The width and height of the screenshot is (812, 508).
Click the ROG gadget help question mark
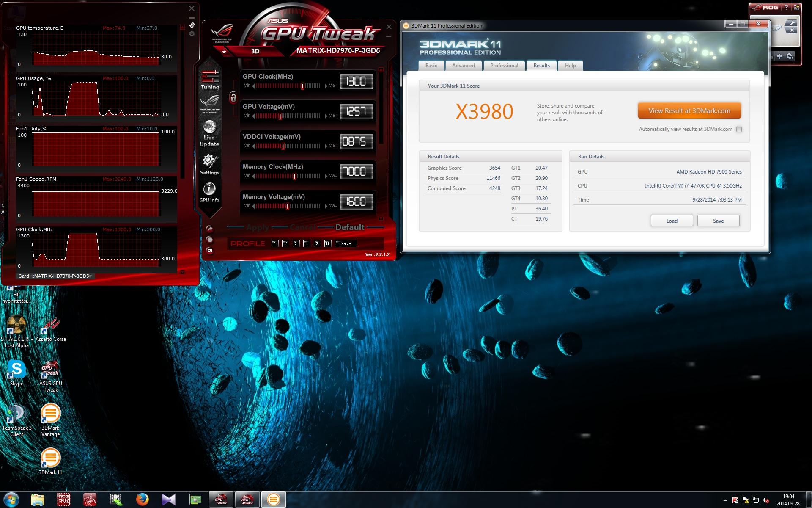(x=786, y=7)
